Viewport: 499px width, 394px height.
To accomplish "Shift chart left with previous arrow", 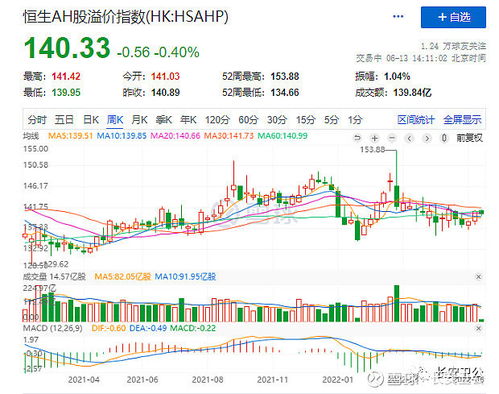I will coord(409,138).
